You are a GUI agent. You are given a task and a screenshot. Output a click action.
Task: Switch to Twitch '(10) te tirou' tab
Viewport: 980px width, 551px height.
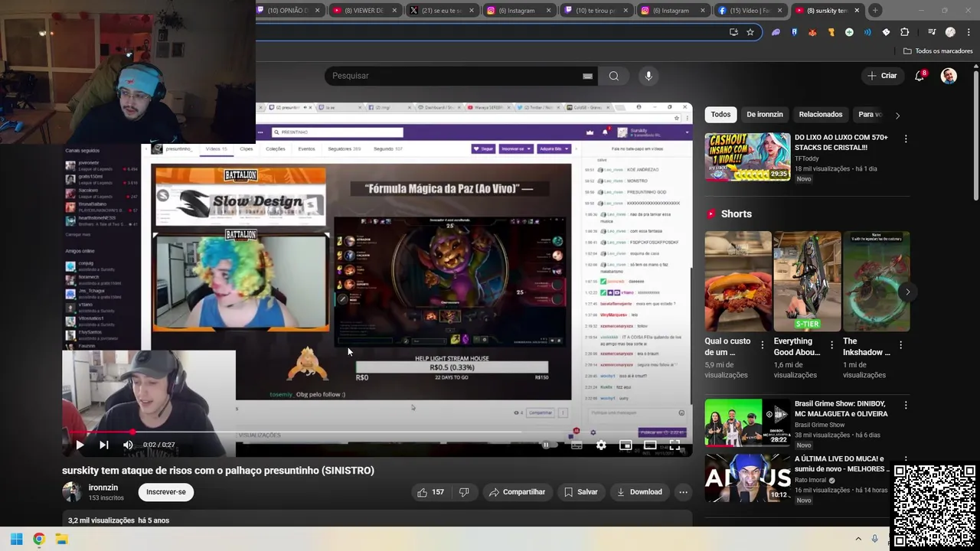[595, 10]
